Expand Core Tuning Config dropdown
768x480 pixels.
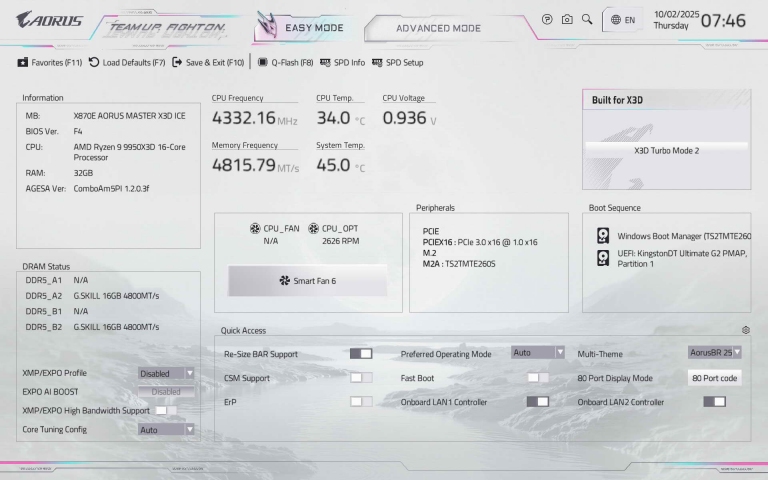click(166, 429)
